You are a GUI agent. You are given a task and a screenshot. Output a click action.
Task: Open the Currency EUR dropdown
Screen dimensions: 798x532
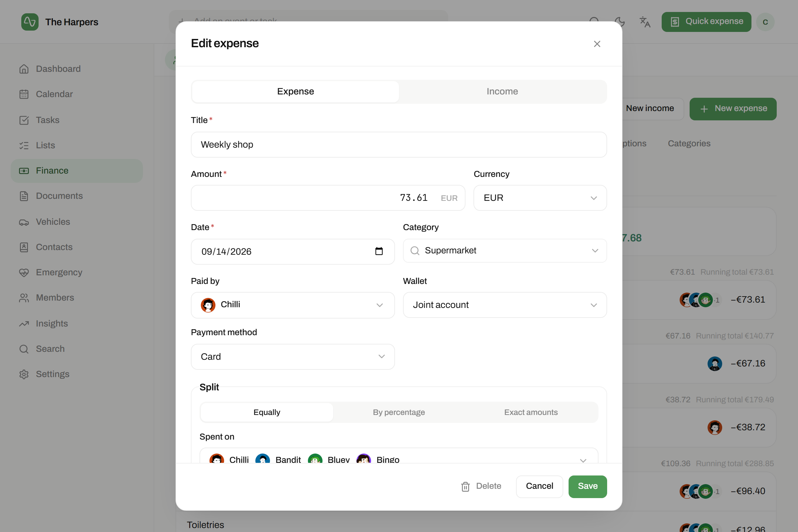pyautogui.click(x=540, y=198)
